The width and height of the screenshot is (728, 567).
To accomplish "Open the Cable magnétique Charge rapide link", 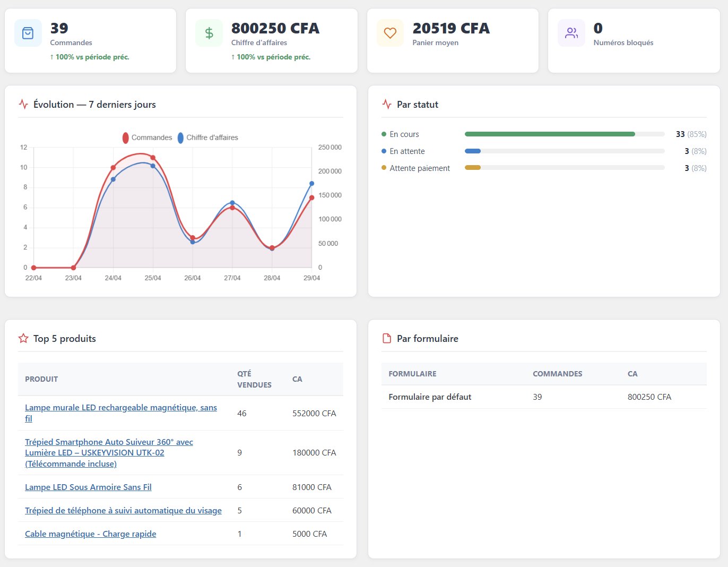I will (x=90, y=534).
